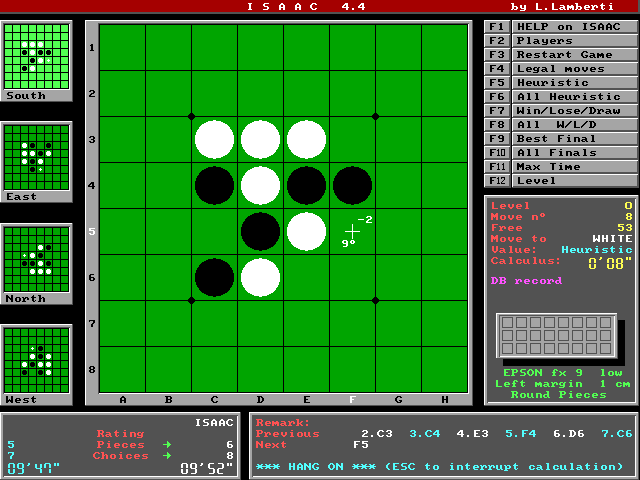Choose the F5 Heuristic function
Viewport: 640px width, 480px height.
560,82
